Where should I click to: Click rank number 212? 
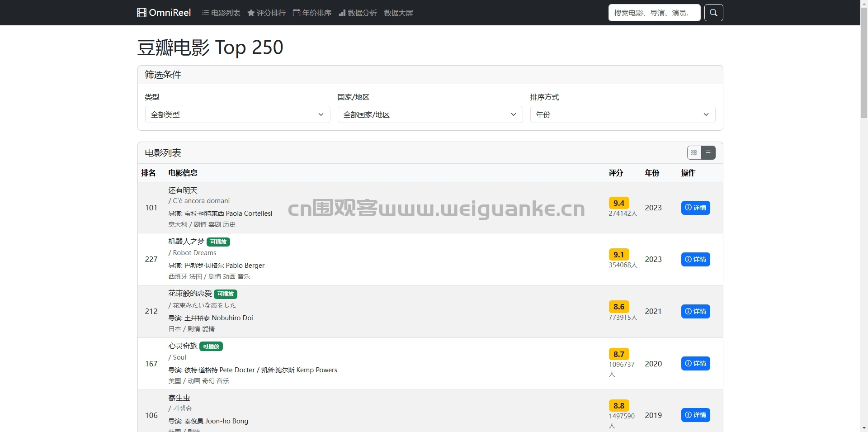point(151,311)
